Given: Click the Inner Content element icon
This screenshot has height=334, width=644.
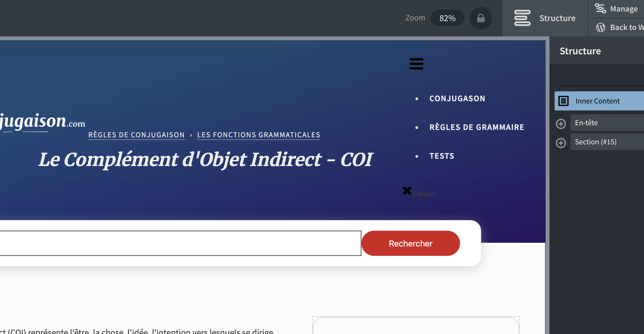Looking at the screenshot, I should point(563,101).
